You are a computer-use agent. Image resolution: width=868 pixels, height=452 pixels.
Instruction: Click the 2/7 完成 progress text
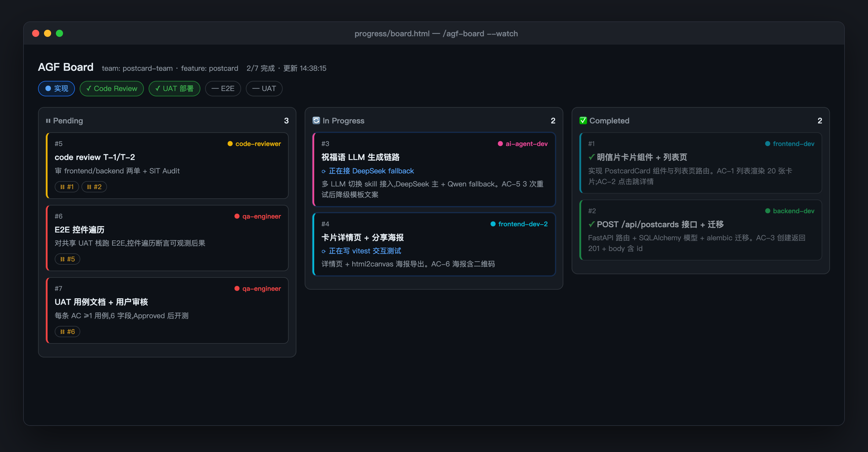coord(260,68)
